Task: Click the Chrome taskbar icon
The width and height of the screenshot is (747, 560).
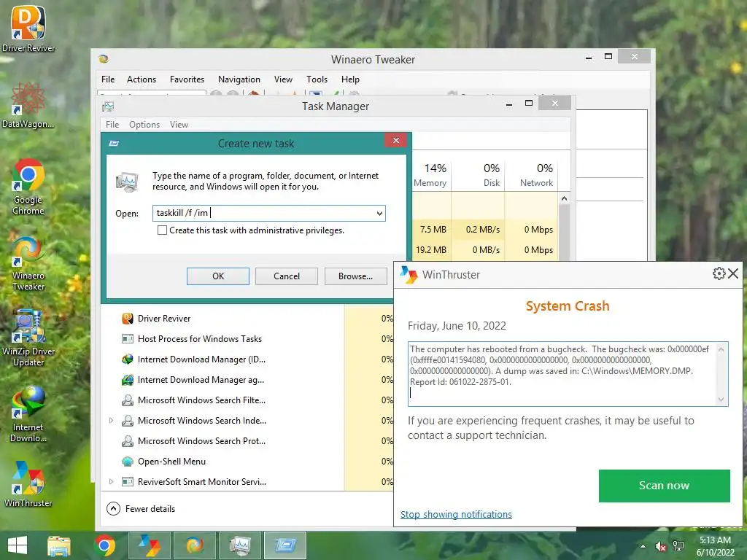Action: point(104,545)
